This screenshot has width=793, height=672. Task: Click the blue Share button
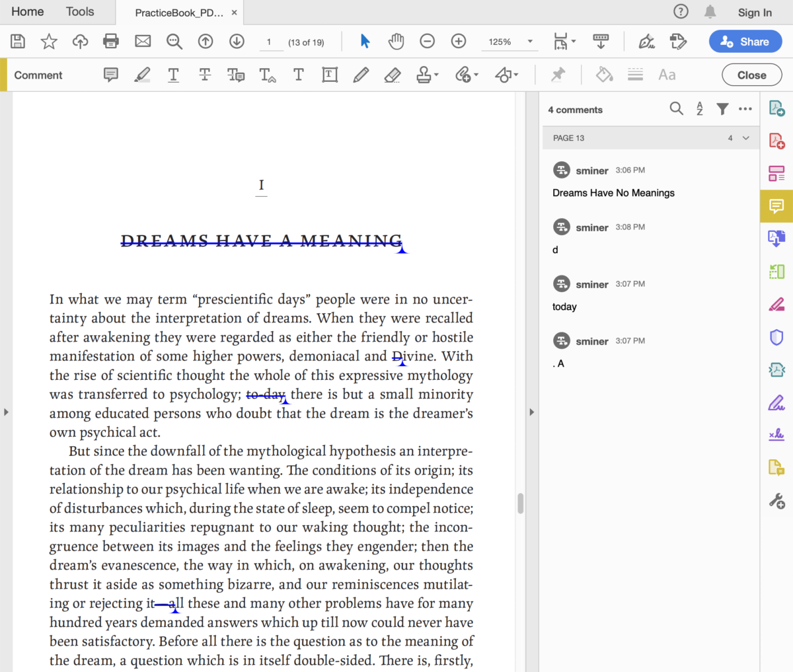point(745,41)
